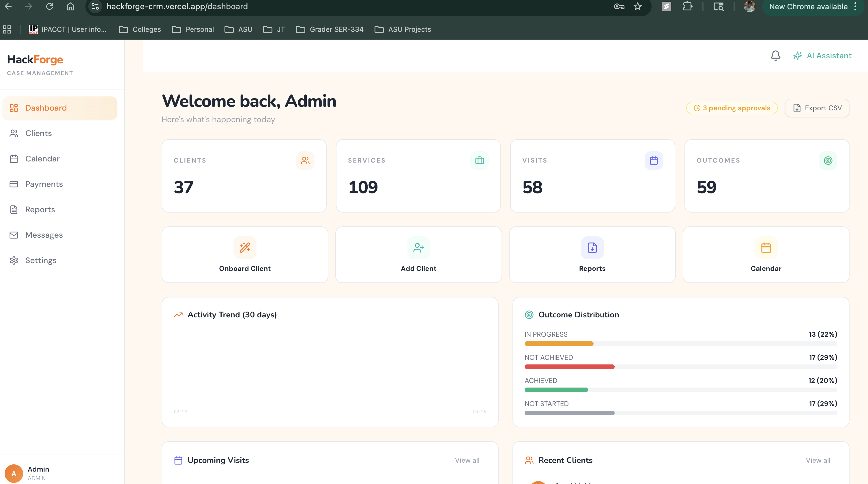Click the Onboard Client wand icon

pos(245,247)
